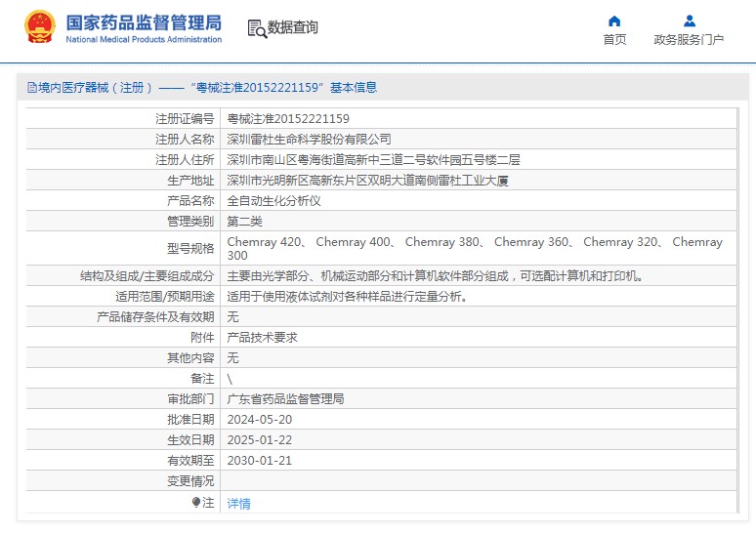
Task: Open the 数据查询 text link
Action: 293,28
